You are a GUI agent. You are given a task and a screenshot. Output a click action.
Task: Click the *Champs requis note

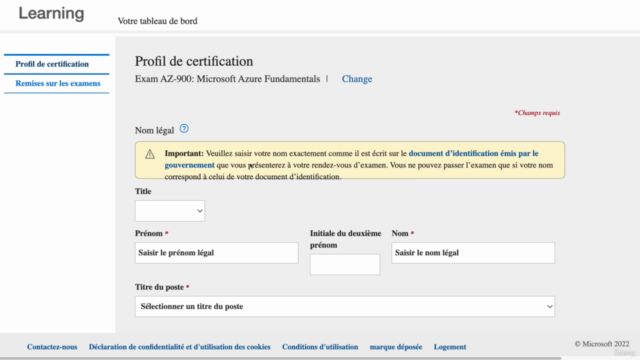537,113
